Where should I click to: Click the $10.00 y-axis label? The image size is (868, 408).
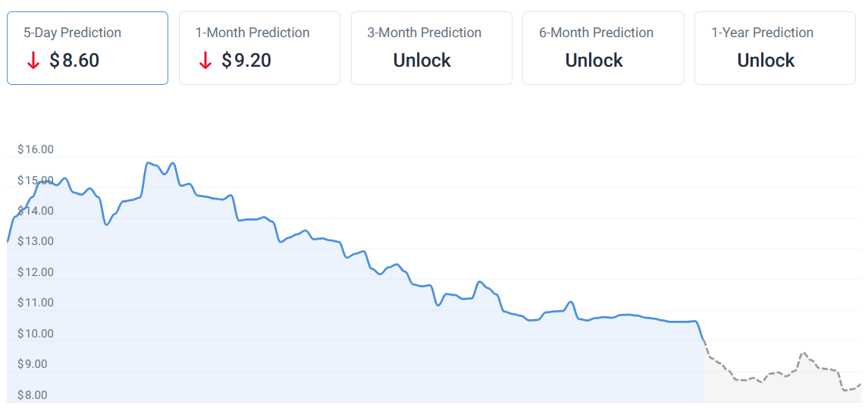pyautogui.click(x=36, y=334)
